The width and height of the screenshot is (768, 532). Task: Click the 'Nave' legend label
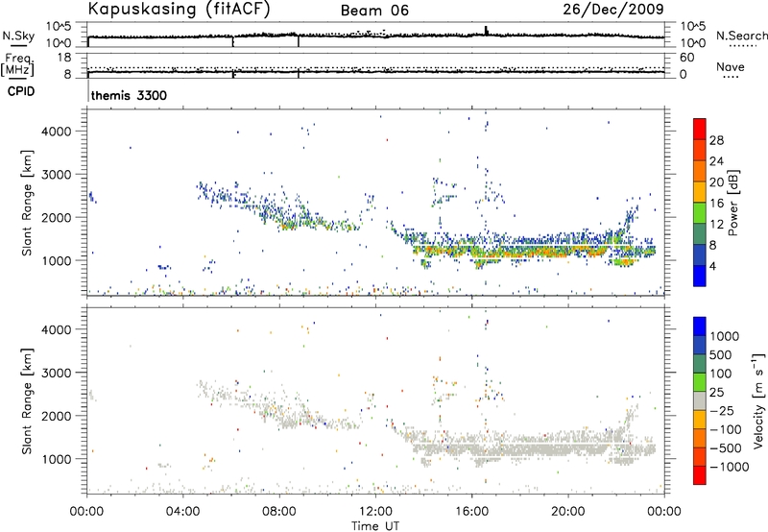tap(731, 67)
